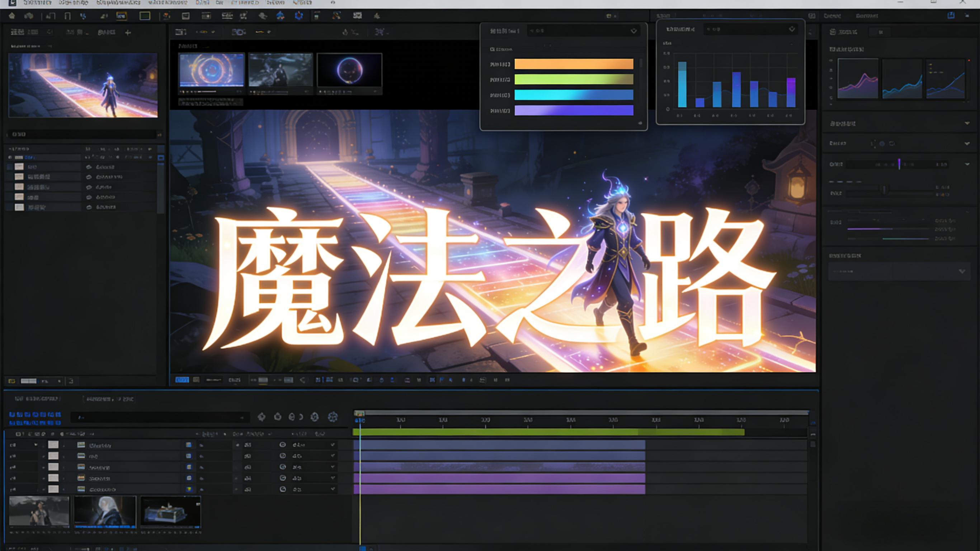The width and height of the screenshot is (980, 551).
Task: Click the orange gradient bar in the floating panel
Action: point(574,64)
